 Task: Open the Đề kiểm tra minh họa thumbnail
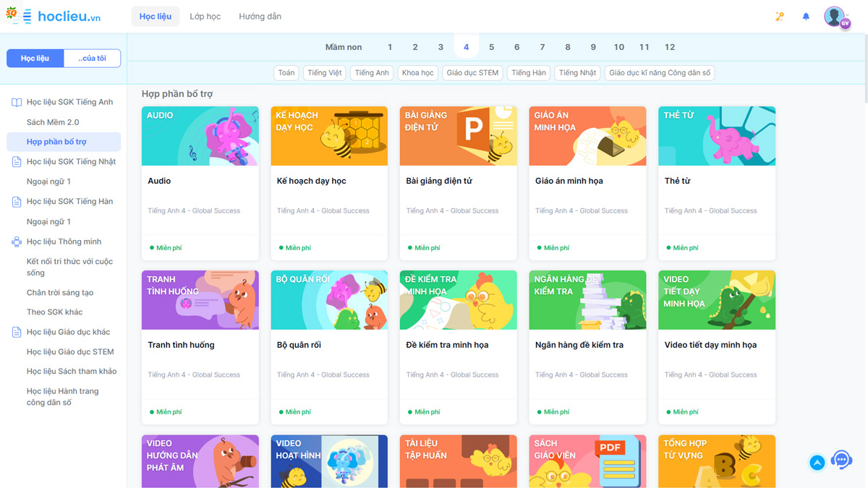click(459, 300)
